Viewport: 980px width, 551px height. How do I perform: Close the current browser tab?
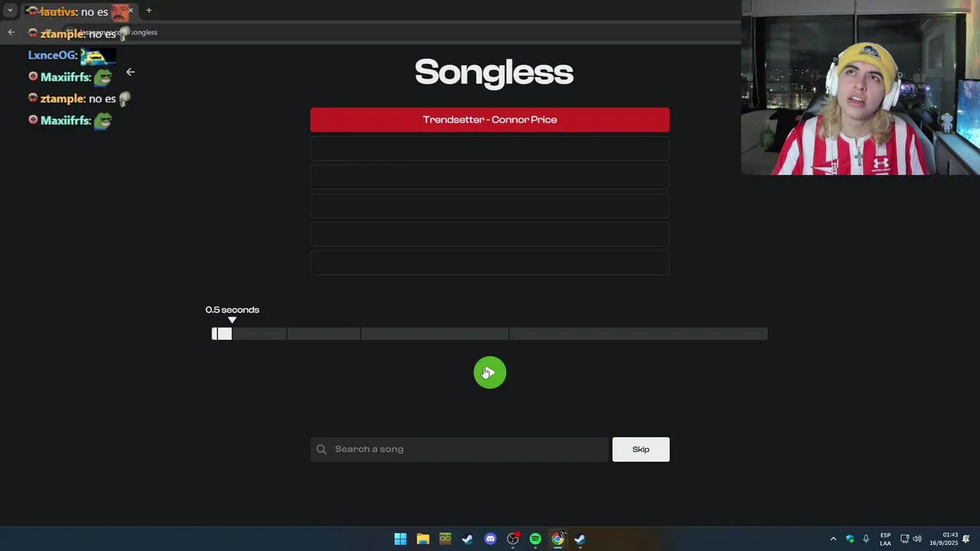click(x=130, y=11)
